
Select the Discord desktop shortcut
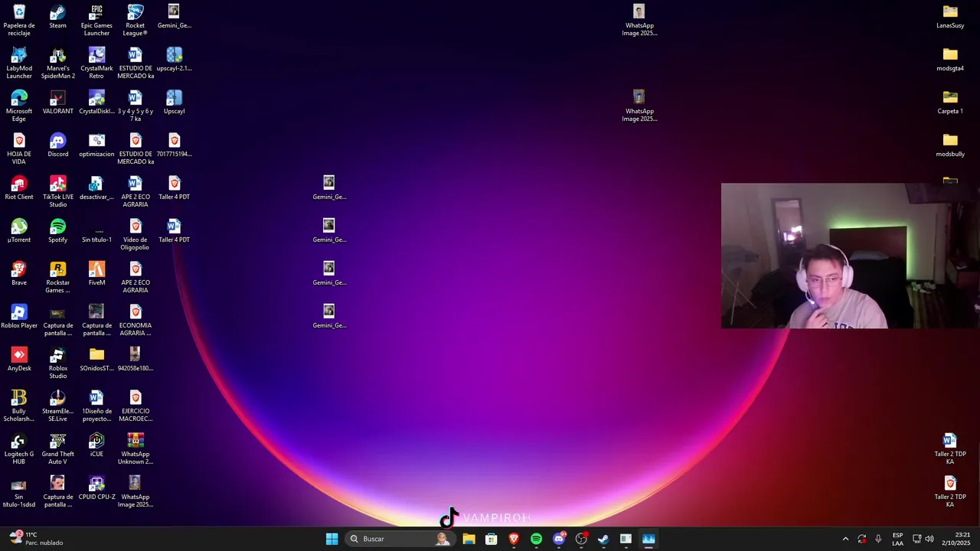(57, 145)
